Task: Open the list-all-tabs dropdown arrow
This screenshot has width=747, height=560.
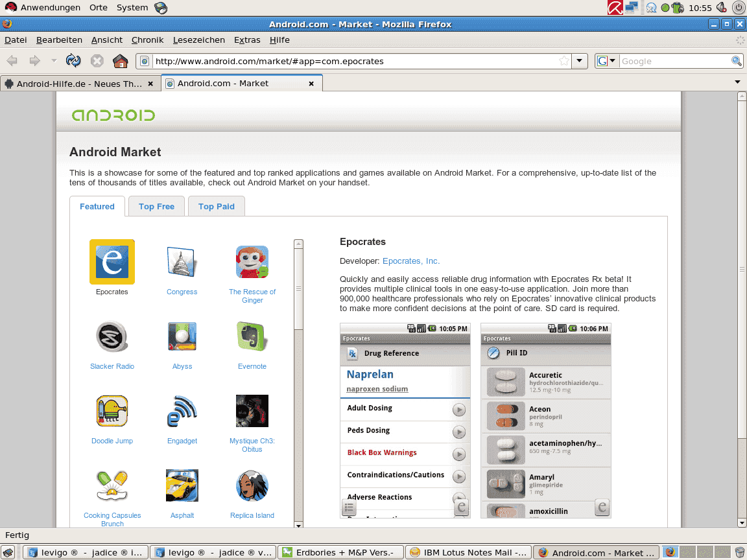Action: coord(737,82)
